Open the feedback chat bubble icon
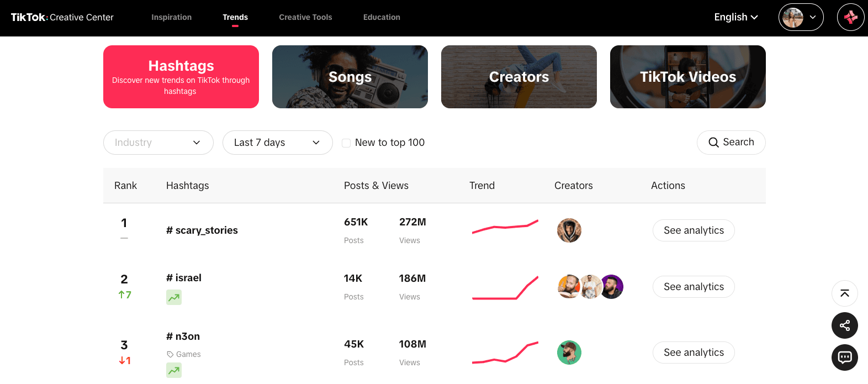868x384 pixels. click(844, 357)
